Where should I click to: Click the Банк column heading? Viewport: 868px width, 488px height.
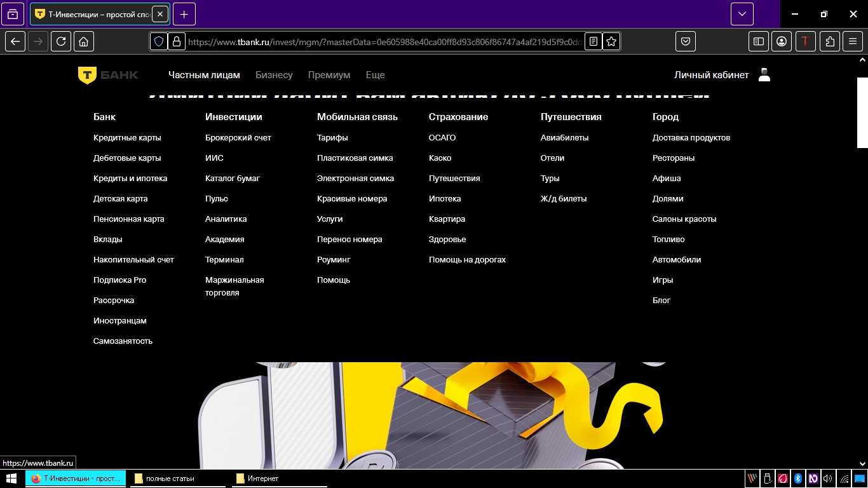tap(105, 117)
